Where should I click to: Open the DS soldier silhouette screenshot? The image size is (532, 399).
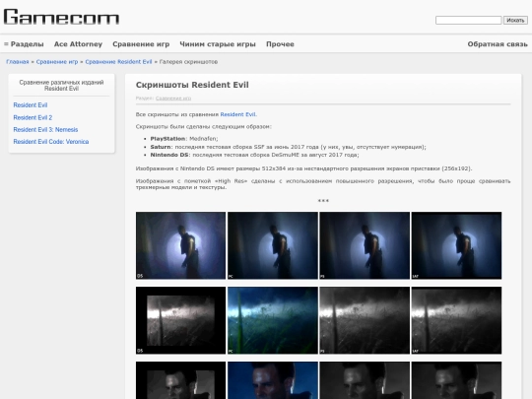click(180, 245)
